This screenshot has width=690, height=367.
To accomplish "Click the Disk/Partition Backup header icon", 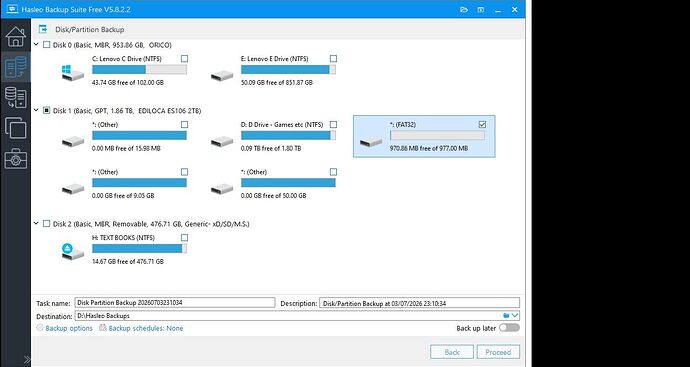I will tap(43, 29).
